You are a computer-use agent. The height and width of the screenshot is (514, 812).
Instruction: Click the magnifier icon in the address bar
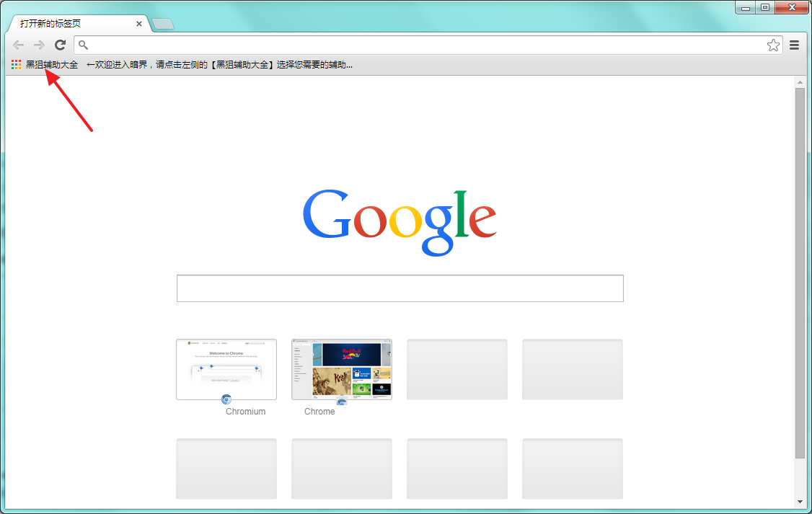[83, 45]
